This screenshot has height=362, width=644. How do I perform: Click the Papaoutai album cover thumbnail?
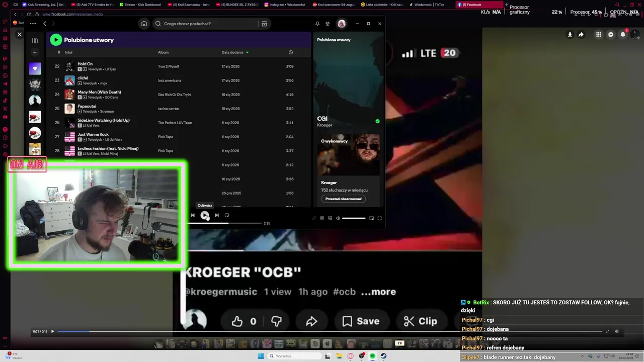[x=69, y=109]
